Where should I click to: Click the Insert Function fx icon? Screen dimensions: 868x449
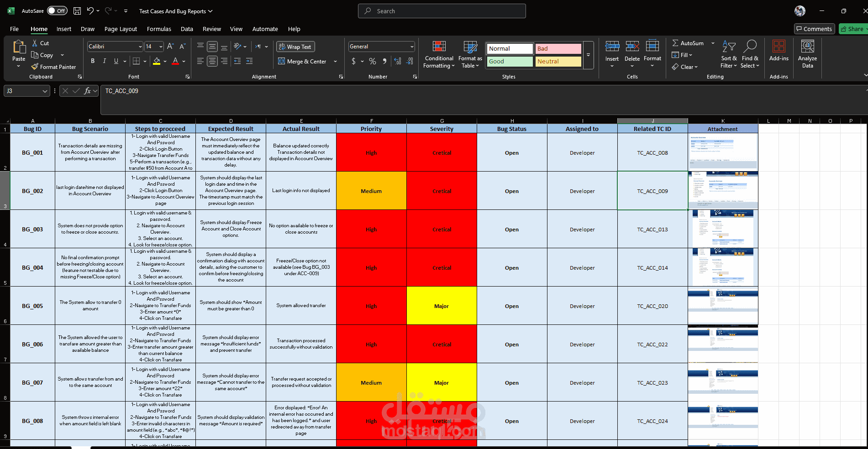click(x=87, y=91)
